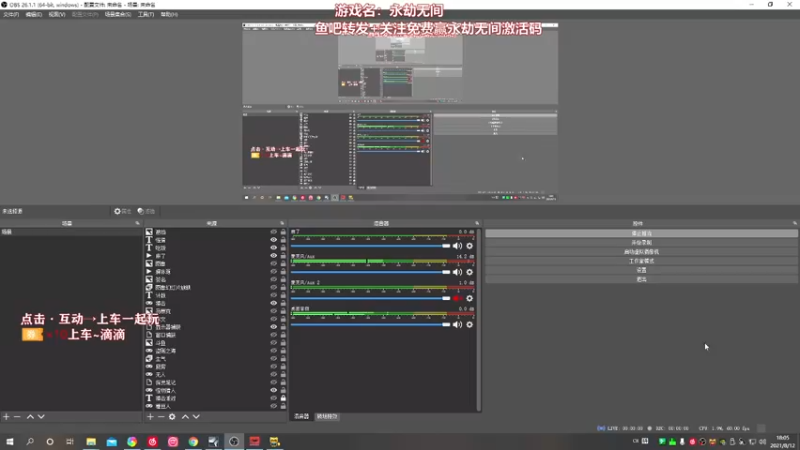This screenshot has width=800, height=450.
Task: Toggle visibility eye of the last source row
Action: 273,406
